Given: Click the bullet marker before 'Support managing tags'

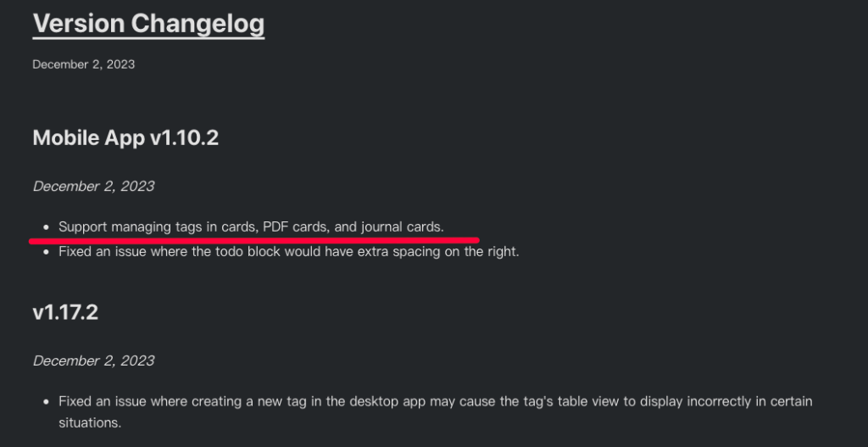Looking at the screenshot, I should click(x=45, y=227).
